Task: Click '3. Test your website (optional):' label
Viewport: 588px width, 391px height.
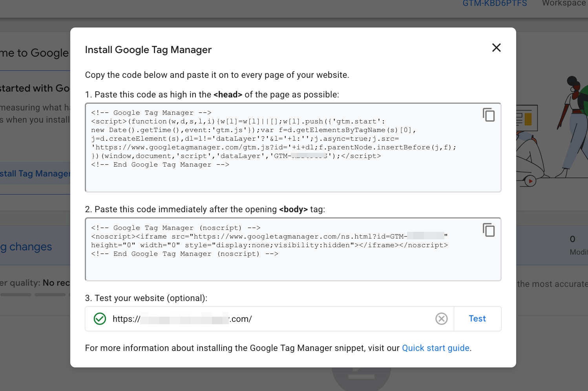Action: 146,298
